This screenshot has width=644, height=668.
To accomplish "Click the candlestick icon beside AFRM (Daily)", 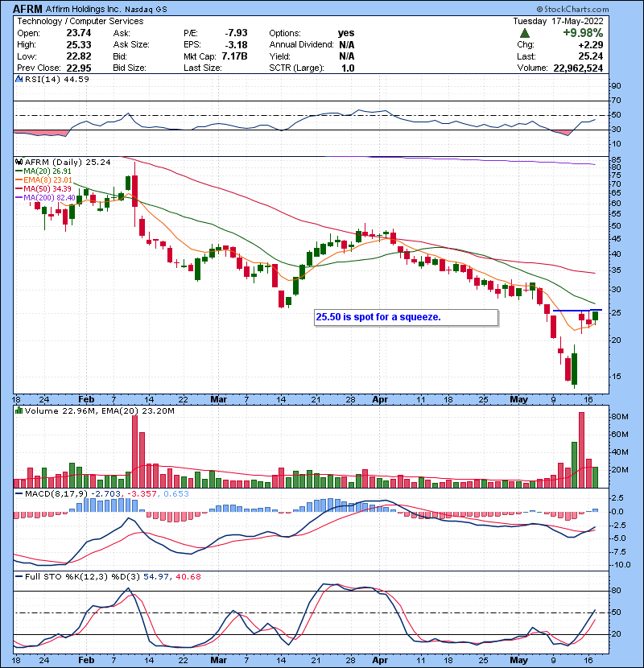I will (x=19, y=162).
